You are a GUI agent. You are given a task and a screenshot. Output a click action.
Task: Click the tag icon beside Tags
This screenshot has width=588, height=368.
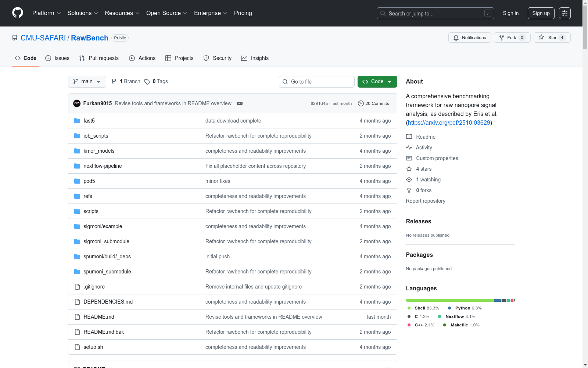(147, 82)
